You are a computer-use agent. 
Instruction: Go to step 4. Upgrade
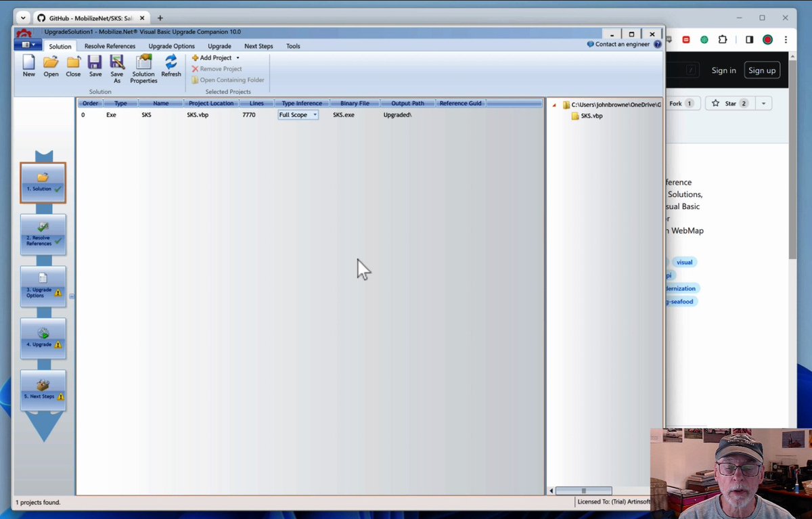tap(43, 338)
